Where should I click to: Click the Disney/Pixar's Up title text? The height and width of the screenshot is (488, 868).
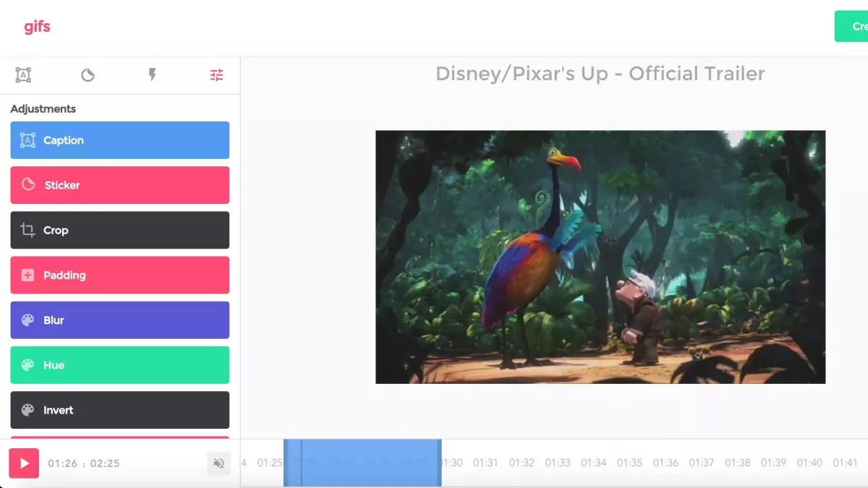click(x=600, y=74)
